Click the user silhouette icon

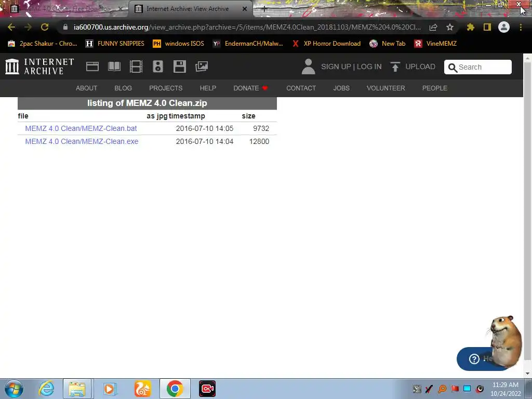point(309,66)
